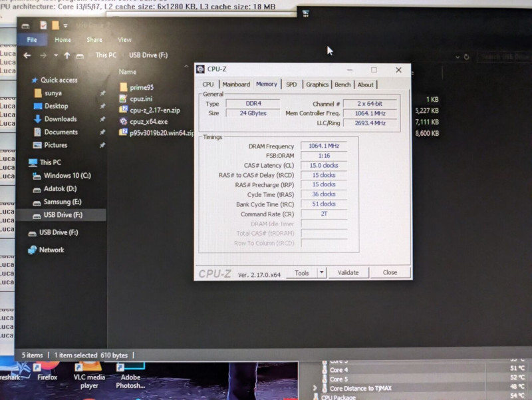Click the Refresh icon beside address bar
532x400 pixels.
click(x=467, y=57)
